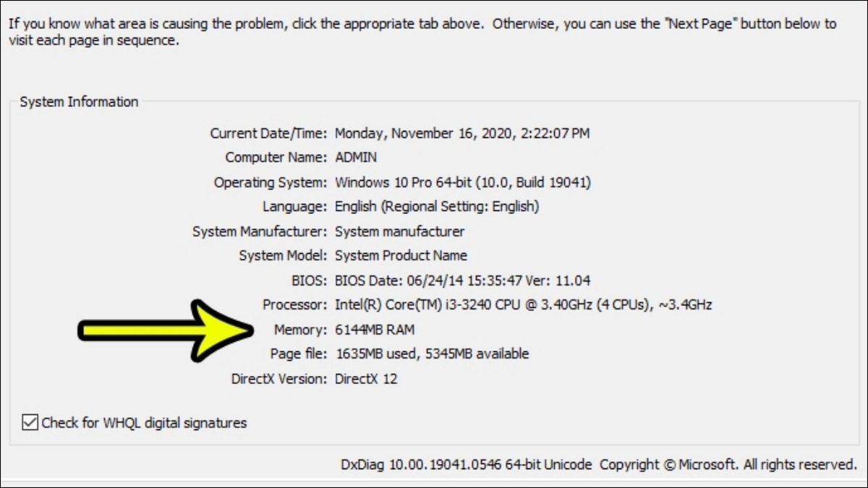Select the System Model value

click(x=401, y=256)
